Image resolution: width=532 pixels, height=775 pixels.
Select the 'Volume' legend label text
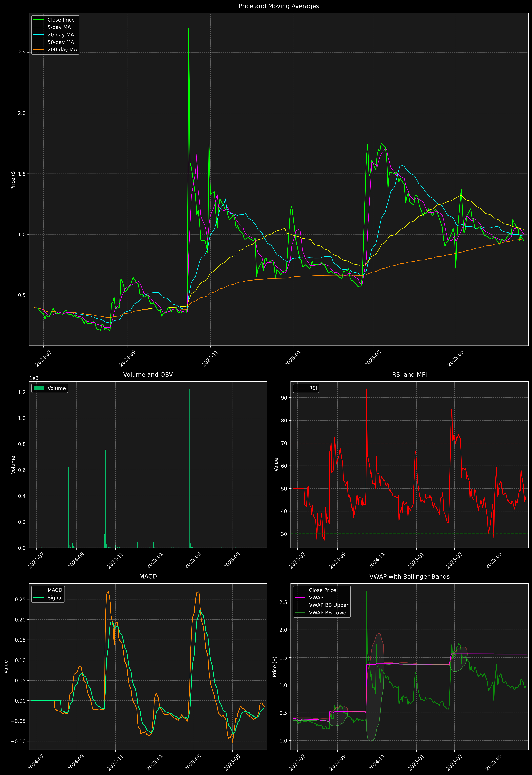tap(57, 388)
